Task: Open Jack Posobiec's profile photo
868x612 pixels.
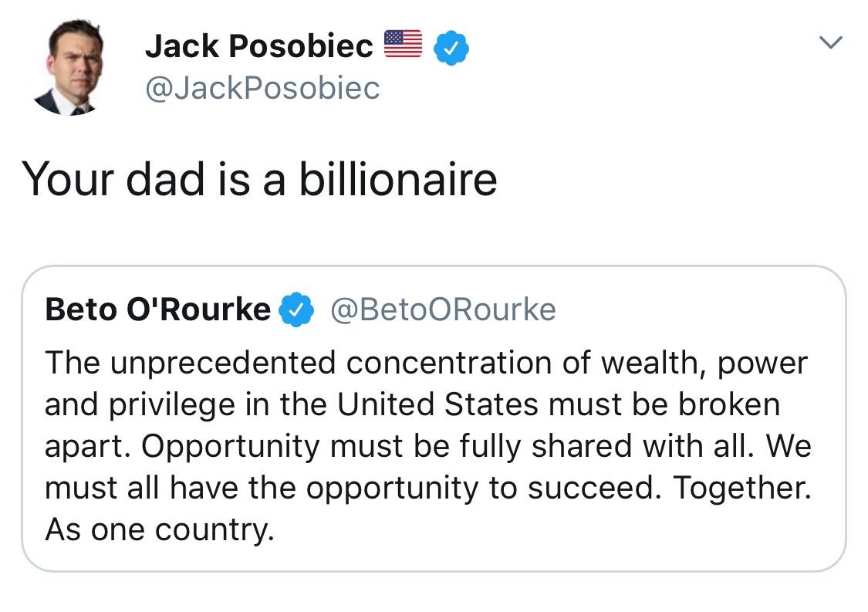Action: pos(71,67)
